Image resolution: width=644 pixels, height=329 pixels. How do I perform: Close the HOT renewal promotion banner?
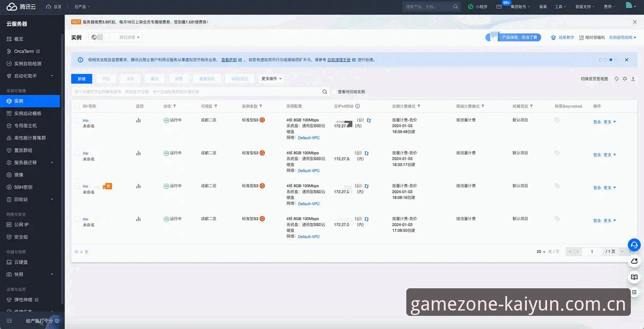pyautogui.click(x=635, y=22)
